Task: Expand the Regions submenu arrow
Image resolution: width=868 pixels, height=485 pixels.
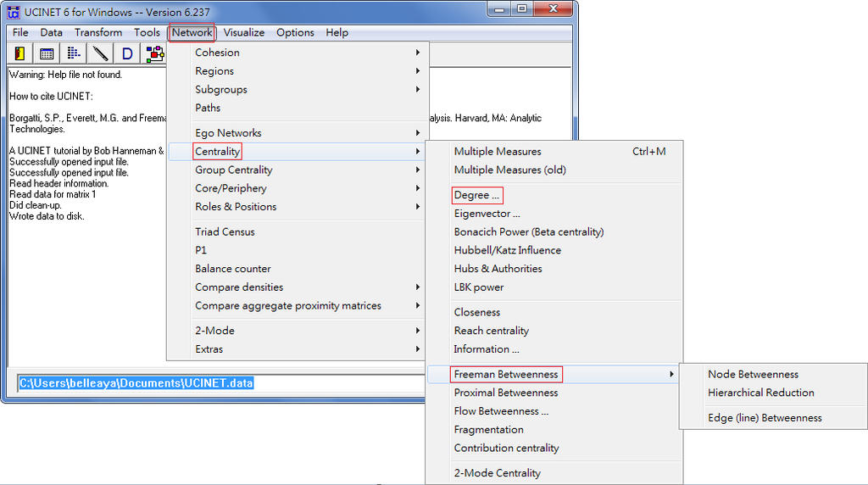Action: pos(418,71)
